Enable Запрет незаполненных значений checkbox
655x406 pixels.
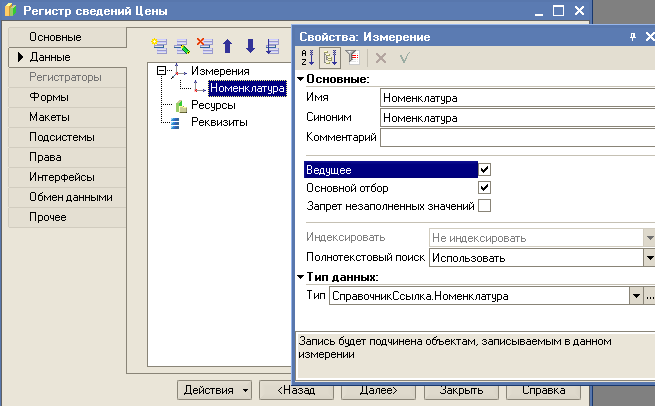pos(485,206)
